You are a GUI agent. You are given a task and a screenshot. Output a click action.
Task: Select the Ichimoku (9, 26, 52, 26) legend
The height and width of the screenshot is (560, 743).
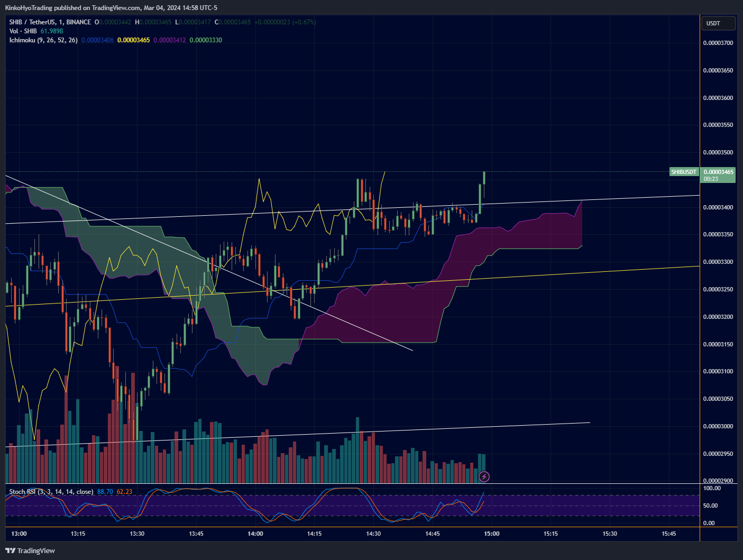[x=43, y=40]
